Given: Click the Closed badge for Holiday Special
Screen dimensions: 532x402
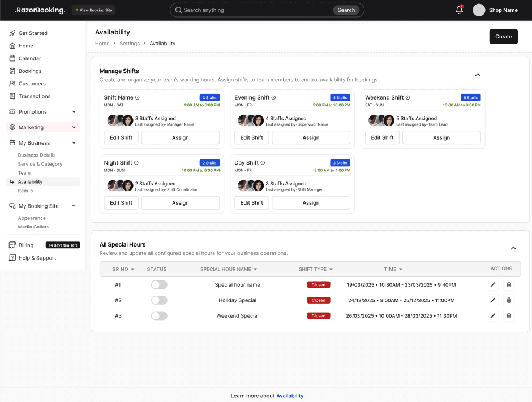Looking at the screenshot, I should click(318, 300).
